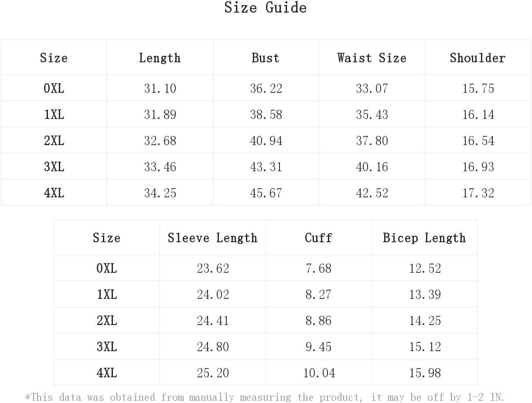The image size is (532, 403).
Task: Select the 1XL cuff value 8.27
Action: (x=318, y=295)
